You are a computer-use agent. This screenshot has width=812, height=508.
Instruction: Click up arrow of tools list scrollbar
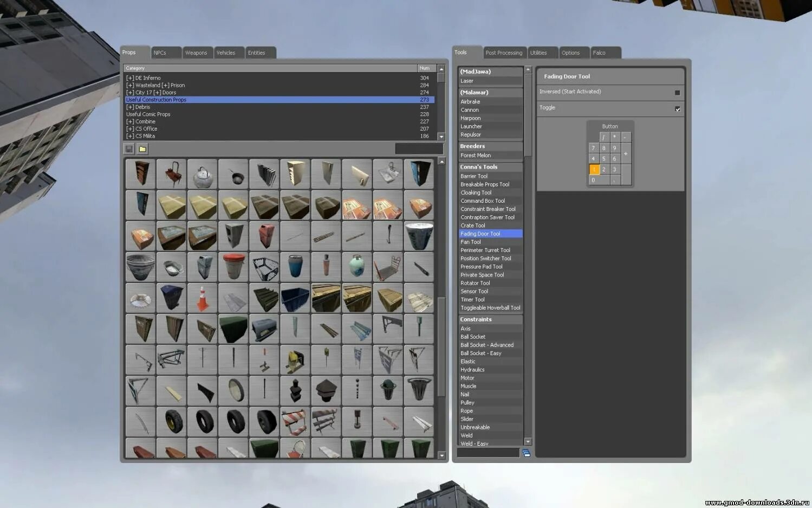tap(528, 70)
